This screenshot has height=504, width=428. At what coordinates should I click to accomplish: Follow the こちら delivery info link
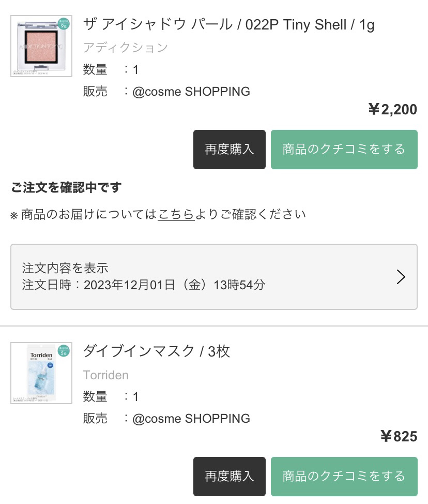tap(176, 214)
